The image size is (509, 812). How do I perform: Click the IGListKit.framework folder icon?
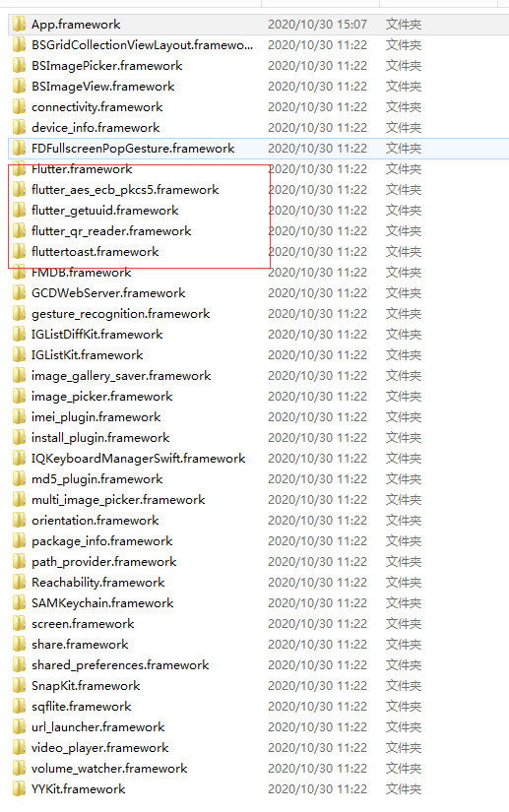click(19, 355)
